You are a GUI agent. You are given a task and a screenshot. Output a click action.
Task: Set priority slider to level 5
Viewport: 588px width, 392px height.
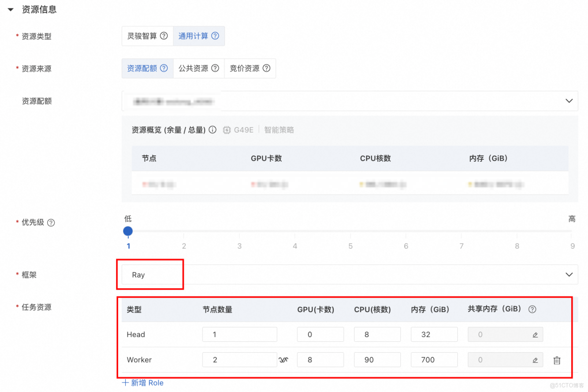coord(350,231)
